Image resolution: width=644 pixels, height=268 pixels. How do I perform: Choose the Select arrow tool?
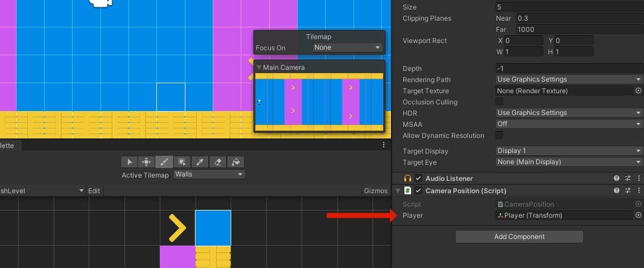[x=129, y=162]
